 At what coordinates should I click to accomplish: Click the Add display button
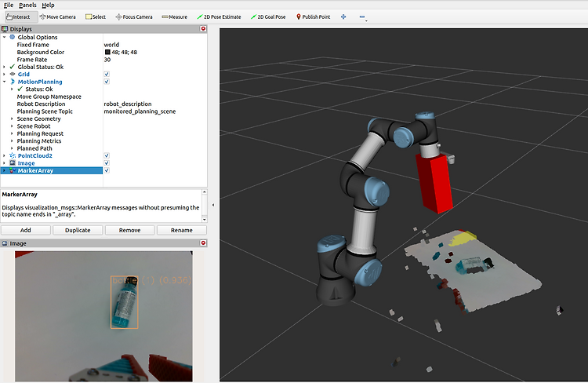point(26,230)
